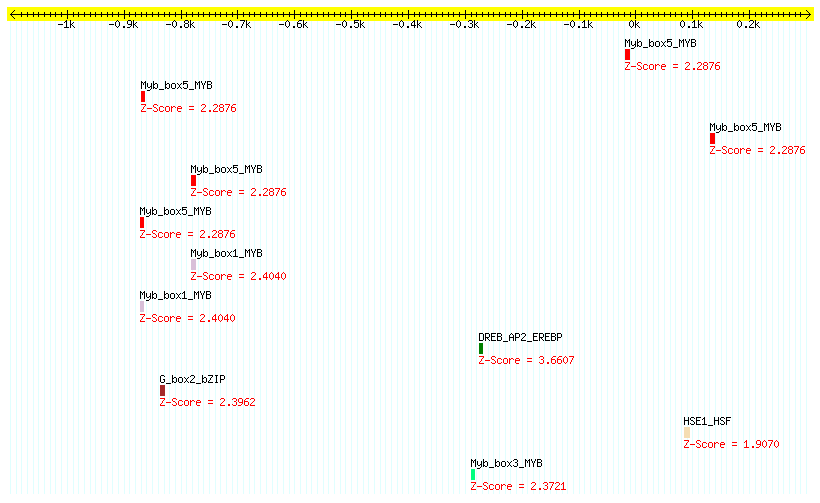Select the red Myb_box5 marker beyond 0.1k
The image size is (820, 503).
(712, 139)
